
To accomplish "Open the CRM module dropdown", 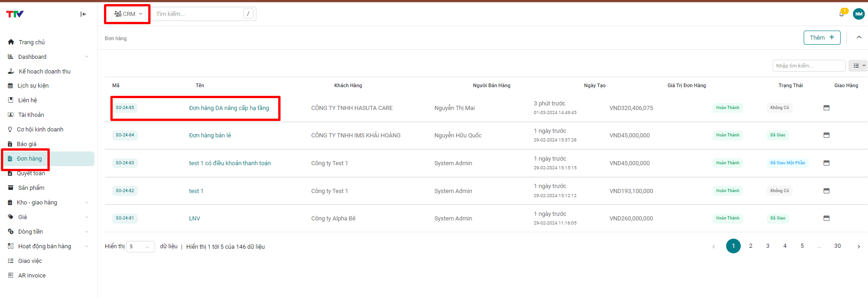I will point(128,14).
